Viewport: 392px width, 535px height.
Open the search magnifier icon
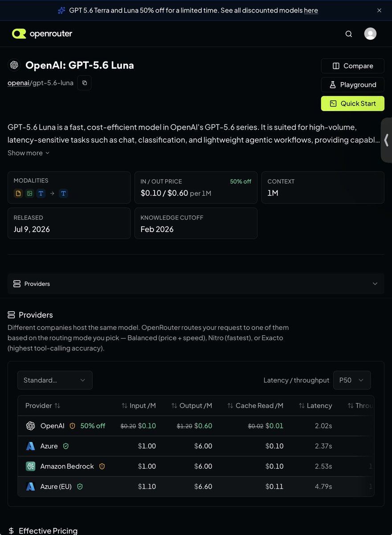click(349, 34)
